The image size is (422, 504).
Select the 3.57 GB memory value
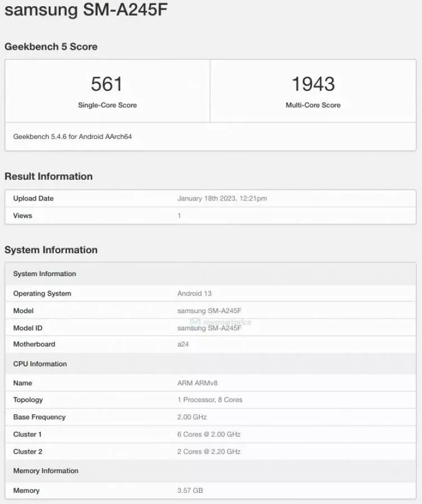coord(190,491)
